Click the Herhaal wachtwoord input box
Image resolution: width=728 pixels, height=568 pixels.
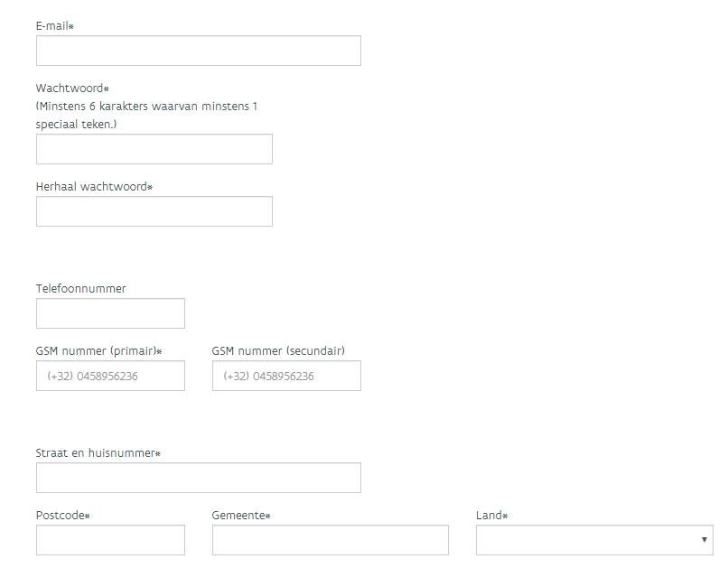coord(154,211)
